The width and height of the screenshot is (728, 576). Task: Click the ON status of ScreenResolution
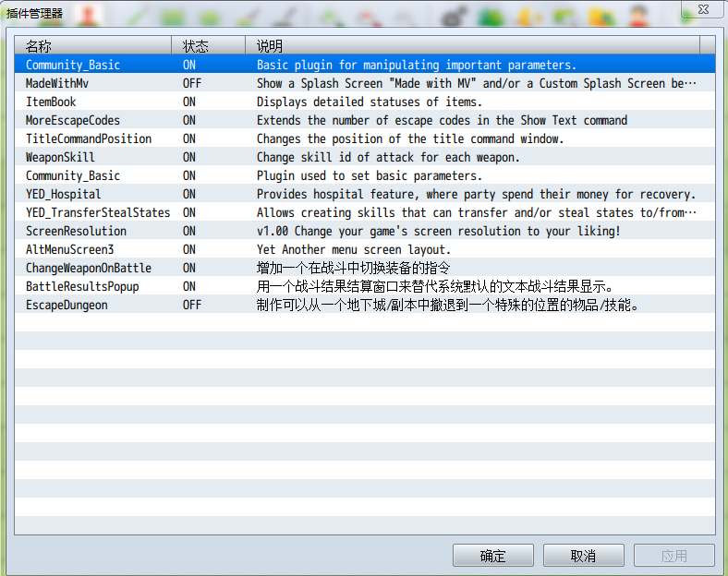tap(189, 231)
